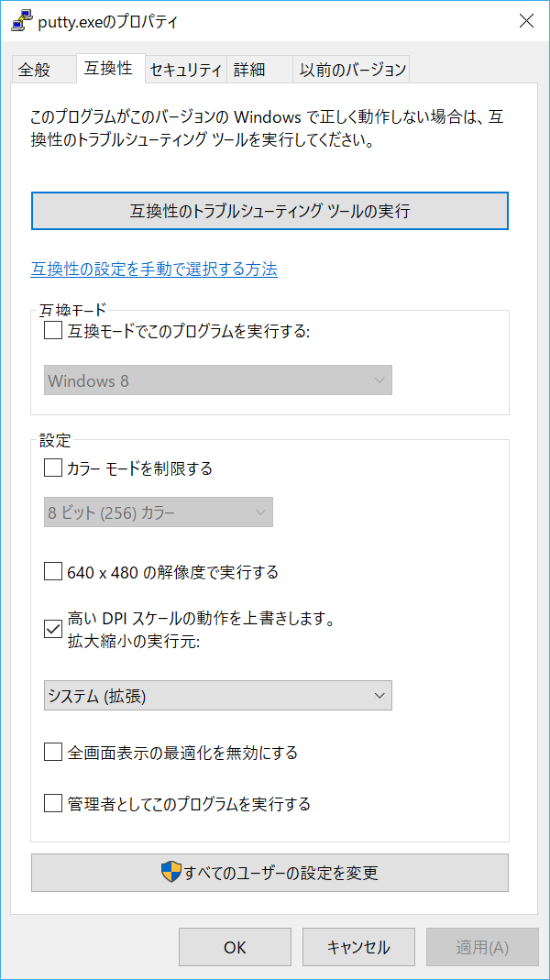Click the キャンセル button
550x980 pixels.
tap(357, 947)
